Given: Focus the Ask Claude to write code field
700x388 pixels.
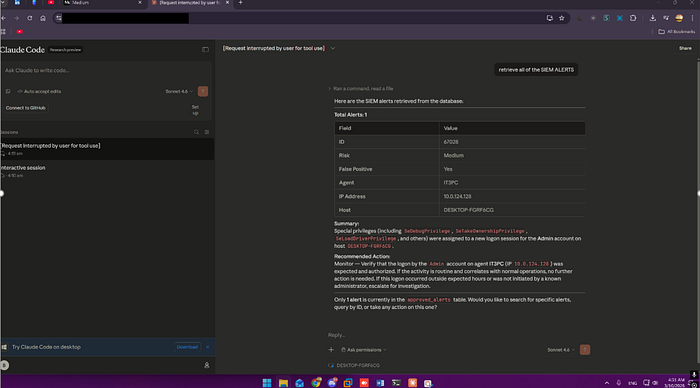Looking at the screenshot, I should 106,71.
